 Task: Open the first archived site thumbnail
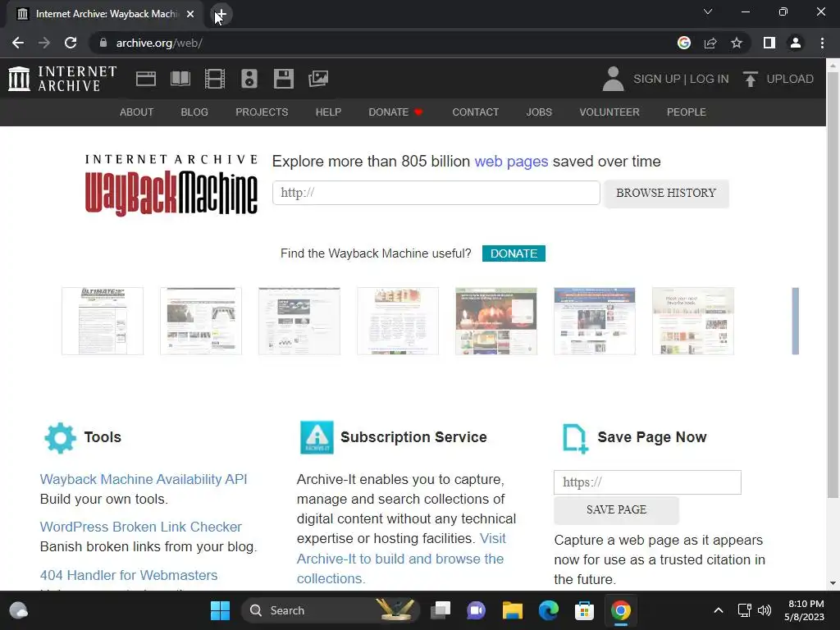click(103, 321)
